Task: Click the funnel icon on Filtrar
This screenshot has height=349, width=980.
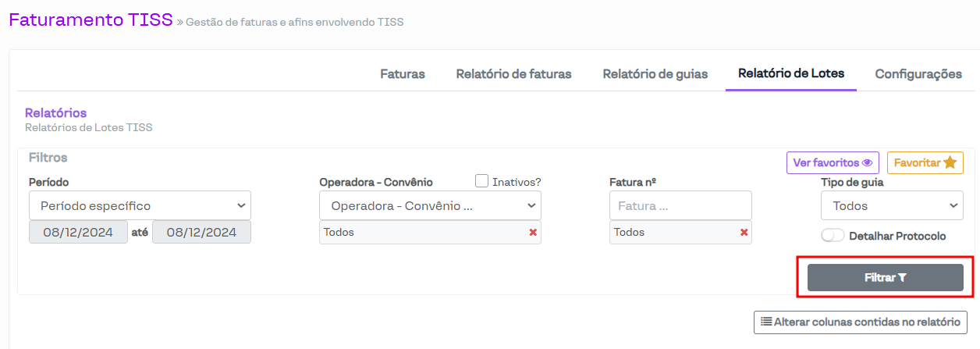Action: [x=903, y=277]
